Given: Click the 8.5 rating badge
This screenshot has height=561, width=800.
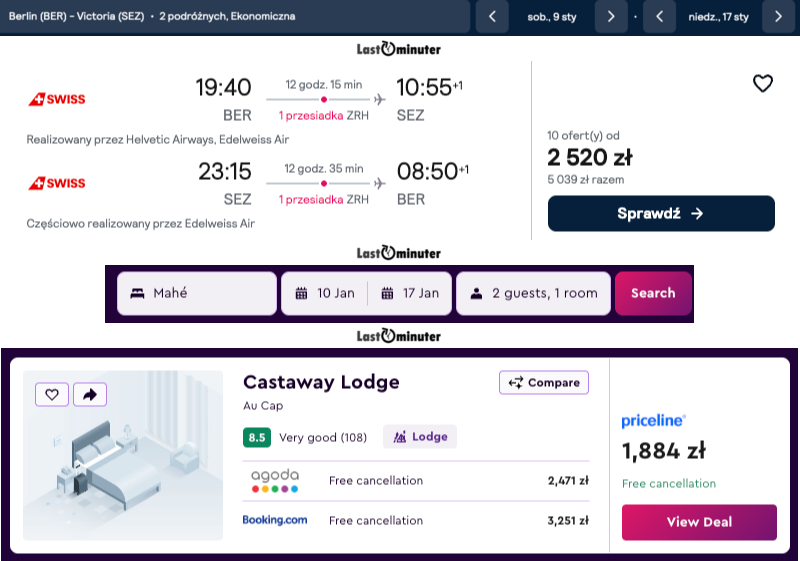Looking at the screenshot, I should click(x=257, y=438).
